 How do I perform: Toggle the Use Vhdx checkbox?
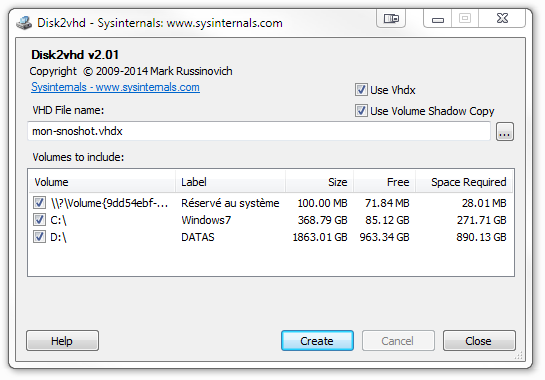click(361, 90)
